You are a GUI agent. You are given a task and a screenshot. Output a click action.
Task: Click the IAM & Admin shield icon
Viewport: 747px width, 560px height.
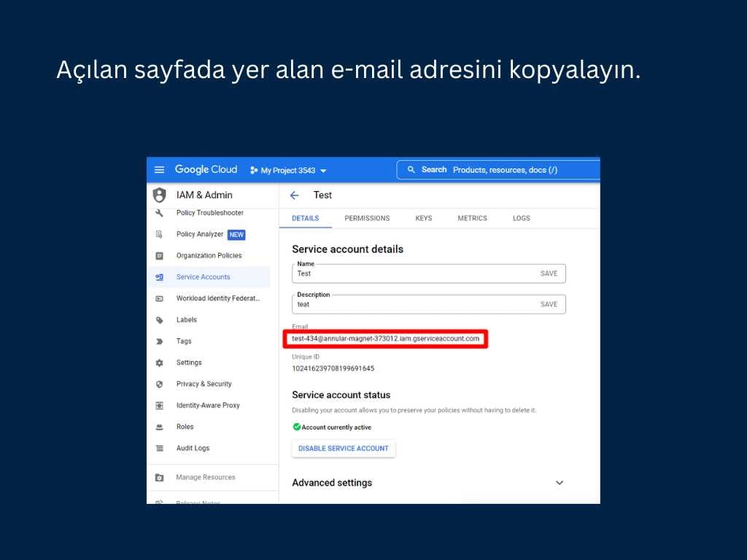(160, 195)
